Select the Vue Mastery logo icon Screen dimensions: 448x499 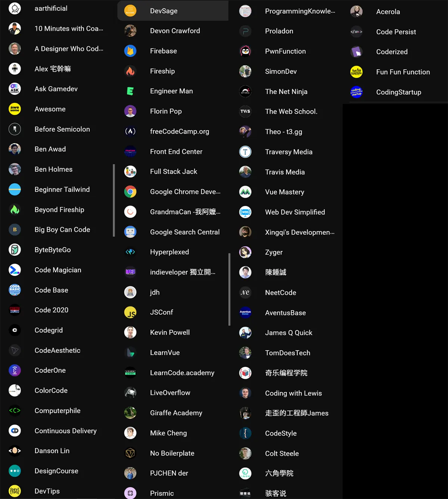click(x=245, y=192)
